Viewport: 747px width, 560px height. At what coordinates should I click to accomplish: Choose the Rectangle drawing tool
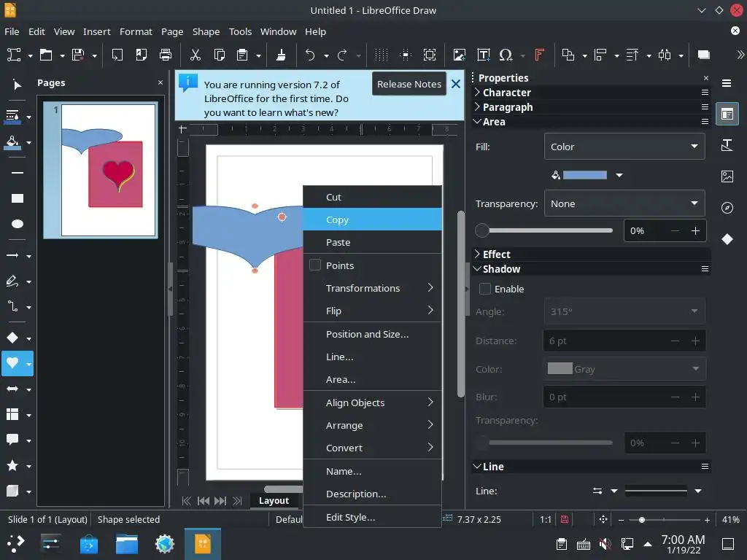pos(18,198)
